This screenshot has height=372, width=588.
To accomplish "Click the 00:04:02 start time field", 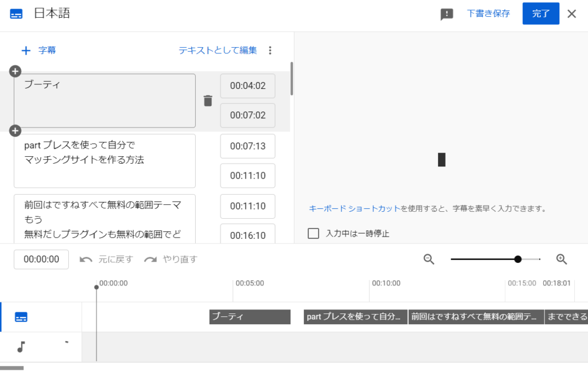I will coord(247,86).
